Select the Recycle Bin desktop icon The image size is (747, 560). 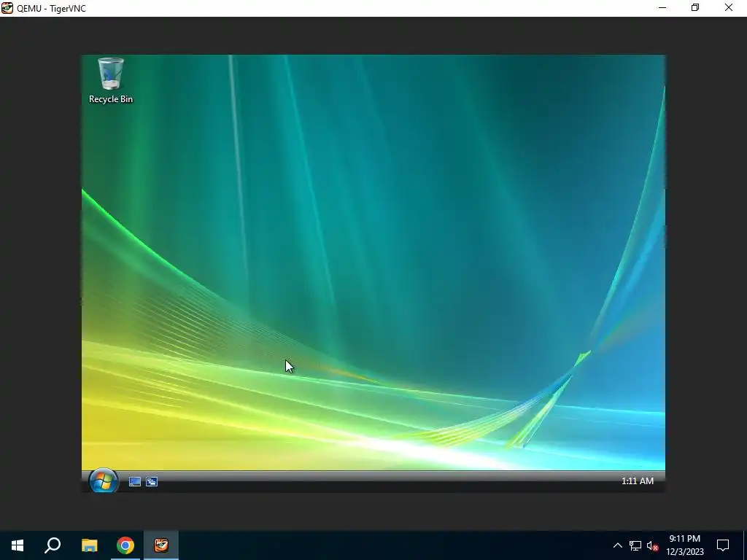pos(111,80)
